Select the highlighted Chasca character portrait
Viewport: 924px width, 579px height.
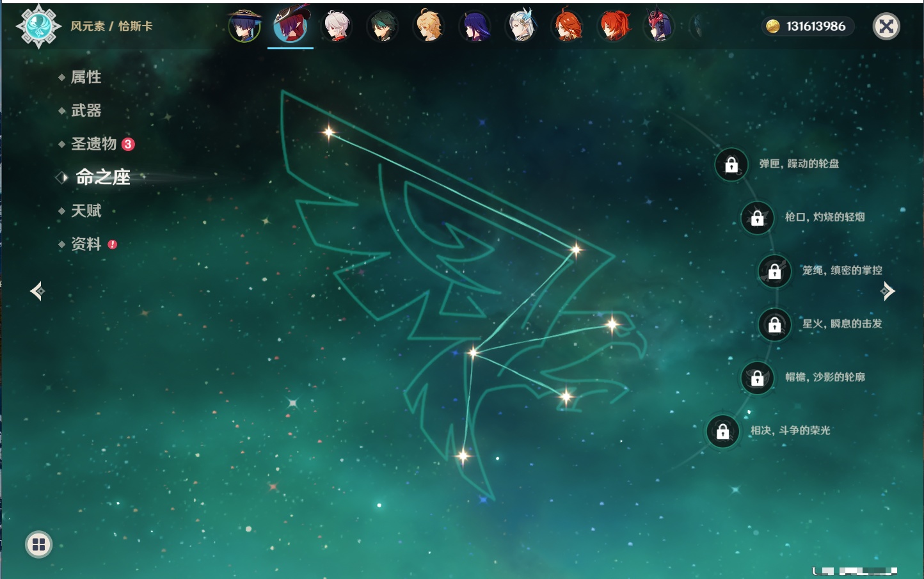(291, 26)
